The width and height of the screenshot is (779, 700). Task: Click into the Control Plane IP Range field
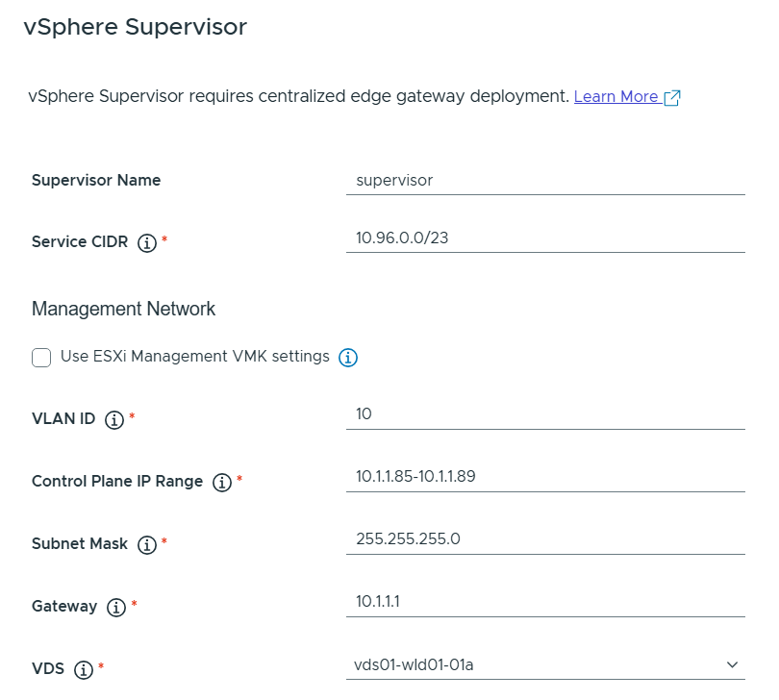[544, 476]
